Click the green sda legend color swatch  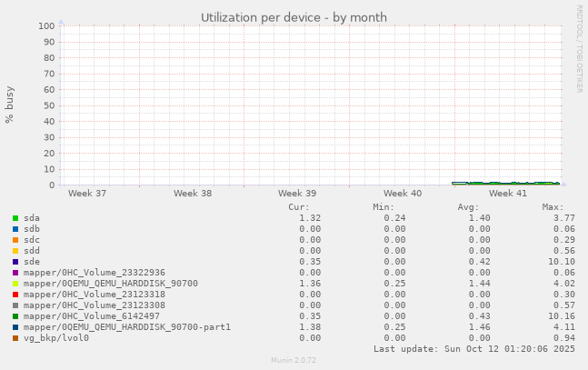click(x=15, y=218)
